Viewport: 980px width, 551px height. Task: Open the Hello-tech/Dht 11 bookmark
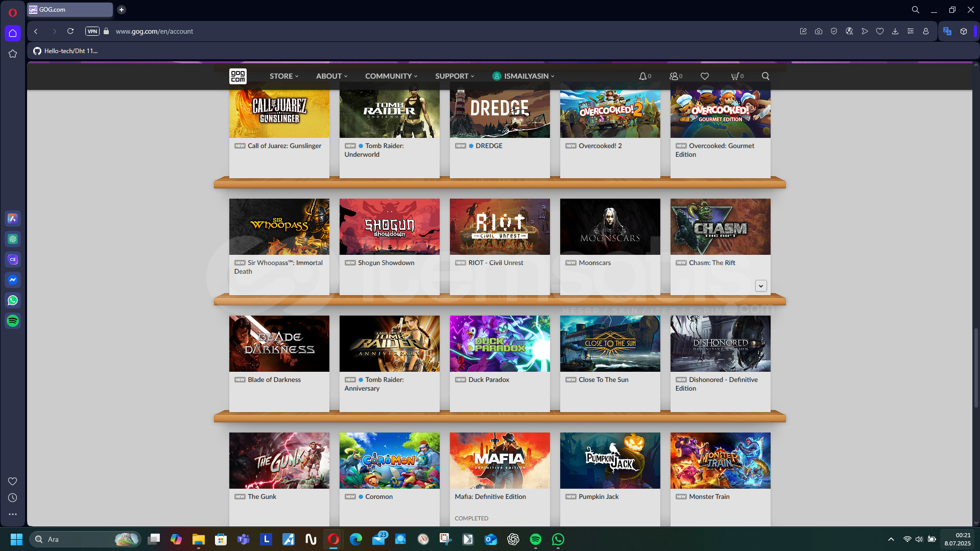(x=65, y=51)
